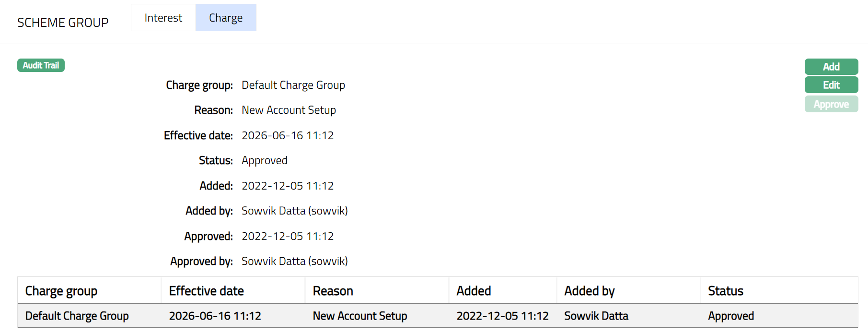Click the SCHEME GROUP heading
Viewport: 868px width, 334px height.
(63, 23)
